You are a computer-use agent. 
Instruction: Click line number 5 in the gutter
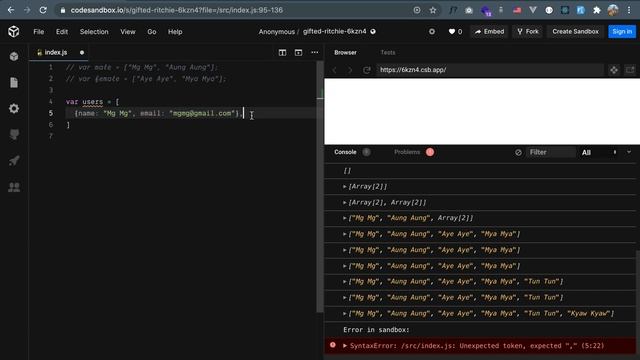click(51, 113)
